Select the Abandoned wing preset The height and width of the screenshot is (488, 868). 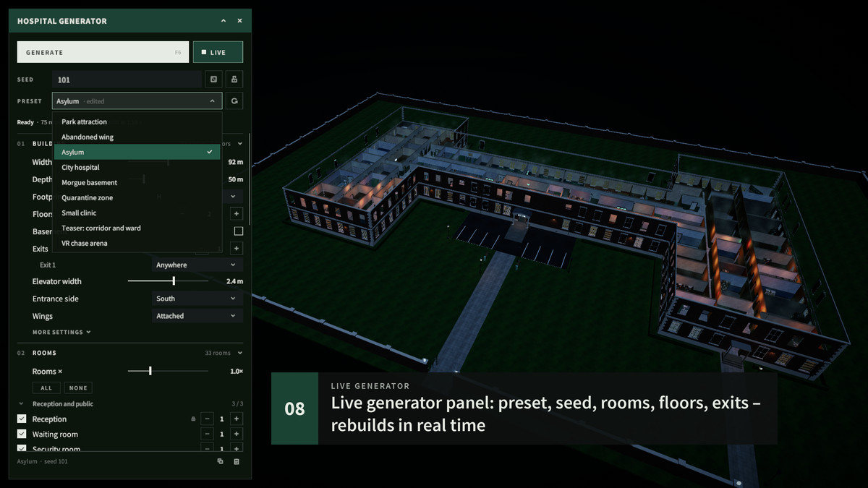[137, 137]
